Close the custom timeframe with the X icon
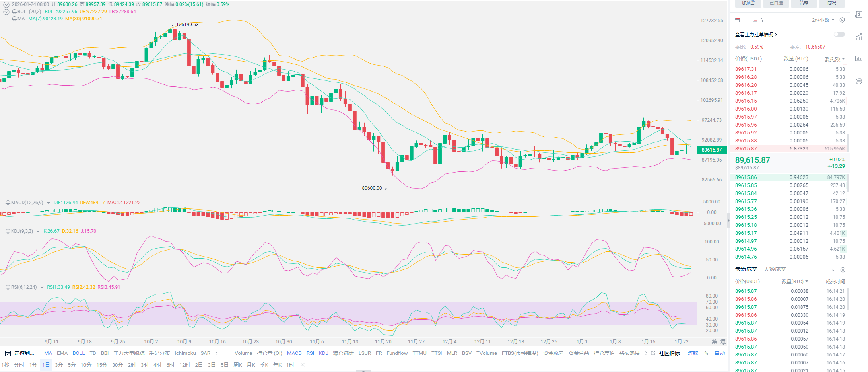This screenshot has width=868, height=372. pyautogui.click(x=303, y=365)
